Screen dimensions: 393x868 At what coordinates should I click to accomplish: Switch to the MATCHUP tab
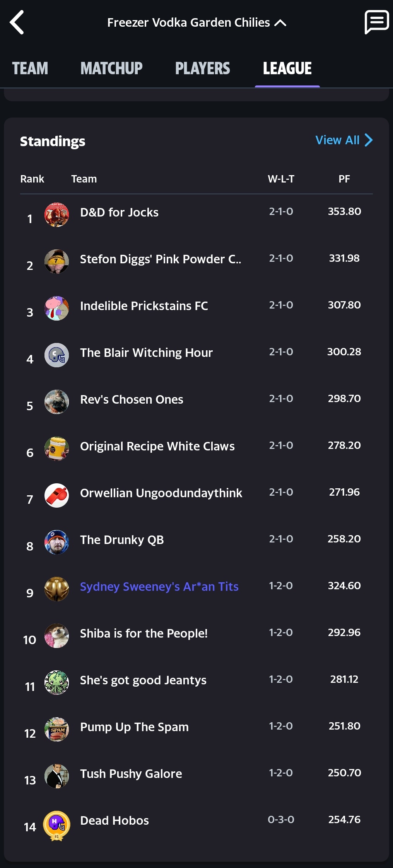pyautogui.click(x=111, y=68)
